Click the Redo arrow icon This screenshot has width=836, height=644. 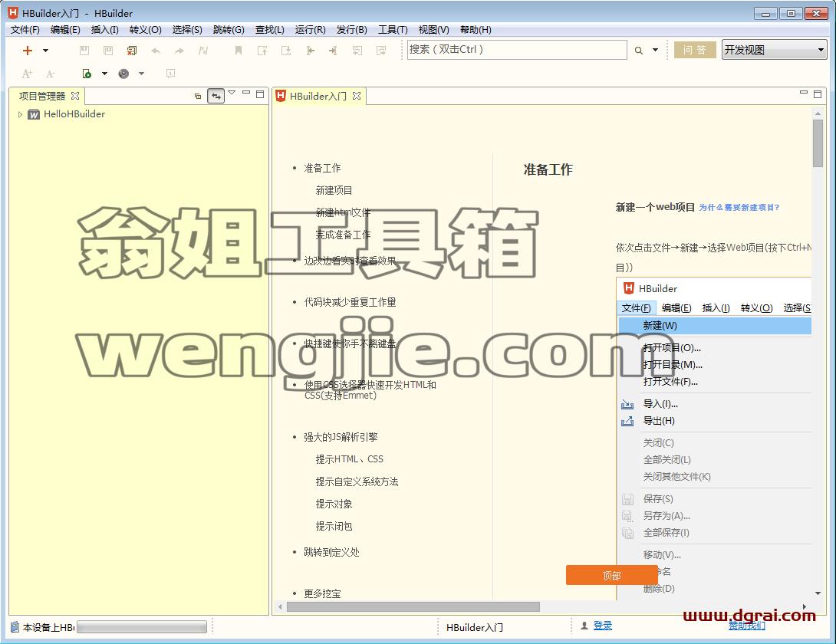pyautogui.click(x=179, y=51)
